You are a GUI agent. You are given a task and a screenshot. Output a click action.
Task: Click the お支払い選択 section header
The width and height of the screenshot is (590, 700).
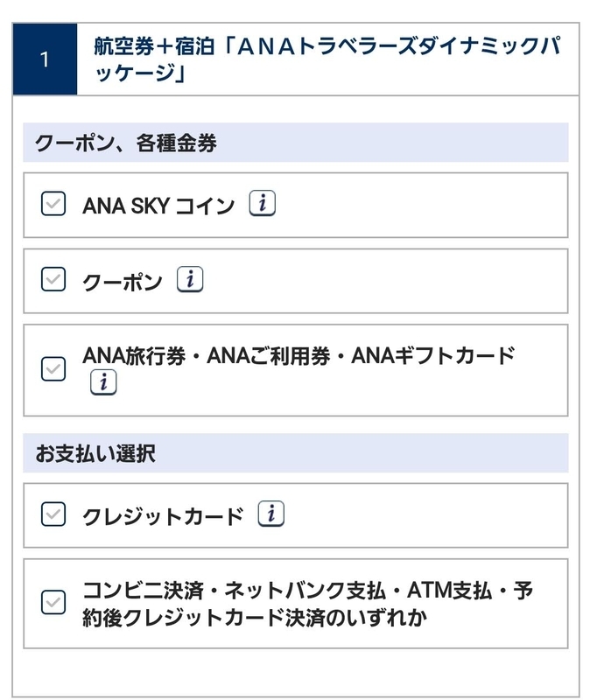pos(296,453)
